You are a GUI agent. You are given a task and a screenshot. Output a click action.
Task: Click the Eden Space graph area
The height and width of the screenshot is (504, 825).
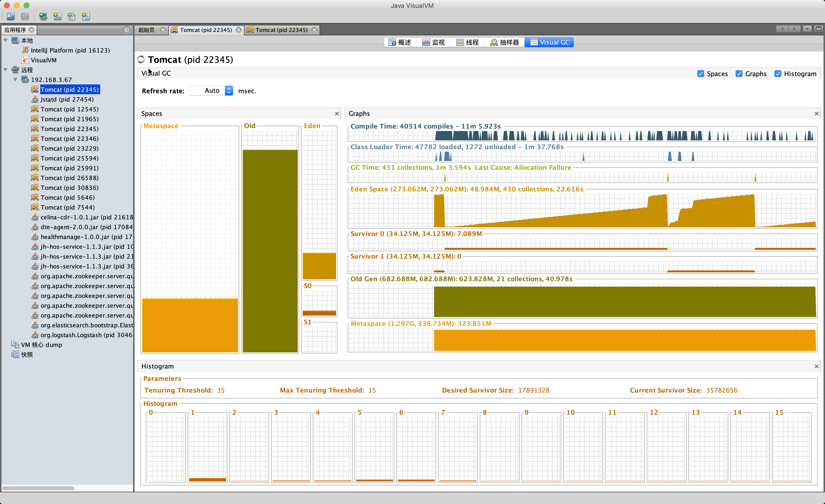582,210
